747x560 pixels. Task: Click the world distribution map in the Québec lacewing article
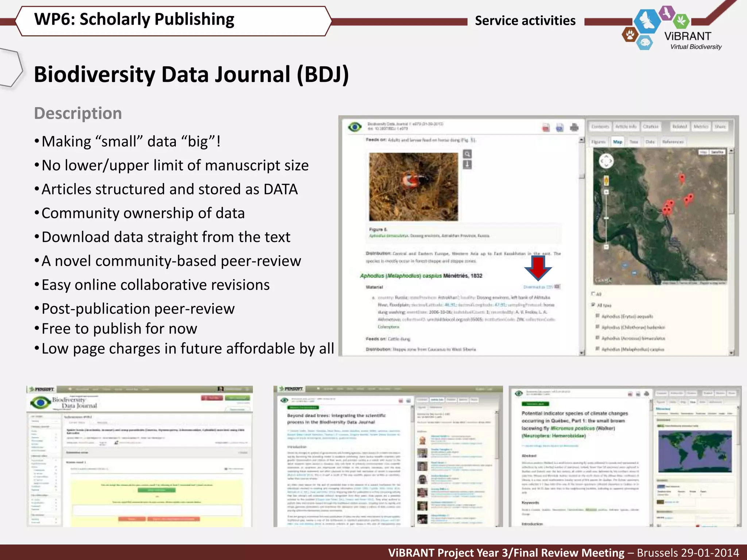695,451
